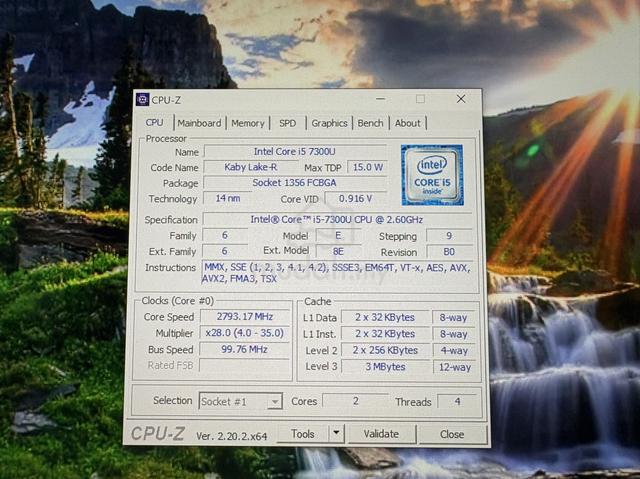640x479 pixels.
Task: Switch to the Mainboard tab
Action: pos(199,123)
